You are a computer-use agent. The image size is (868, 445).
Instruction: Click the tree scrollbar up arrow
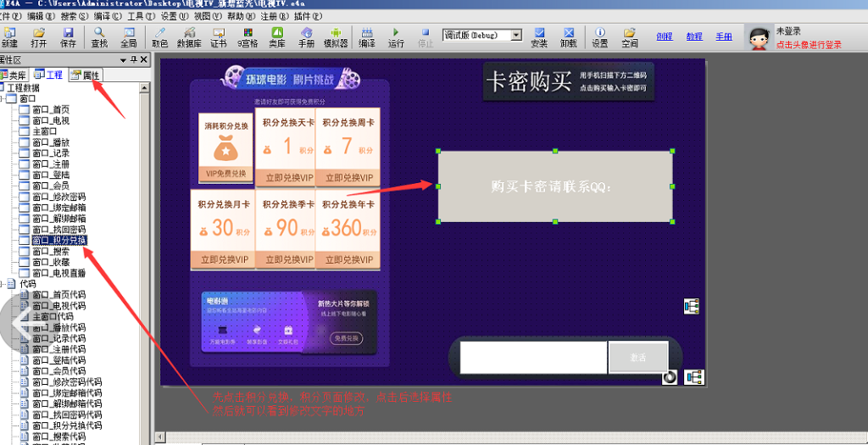[x=144, y=88]
